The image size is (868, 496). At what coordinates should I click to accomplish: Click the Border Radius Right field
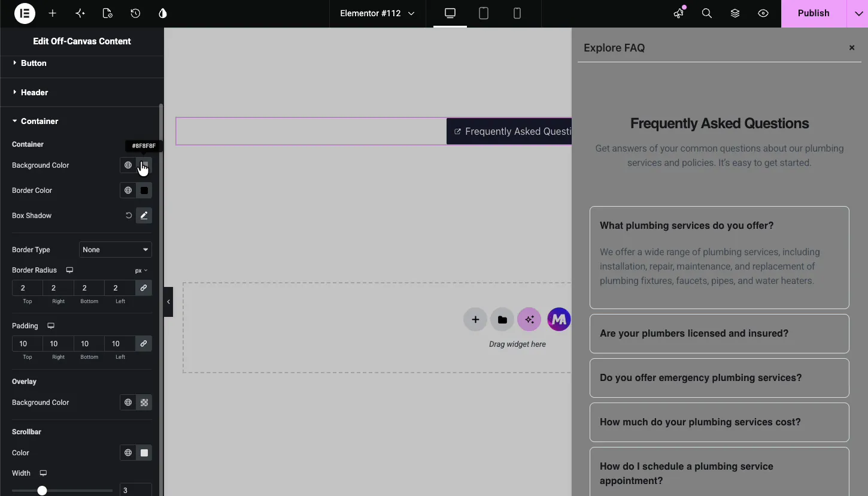[58, 288]
